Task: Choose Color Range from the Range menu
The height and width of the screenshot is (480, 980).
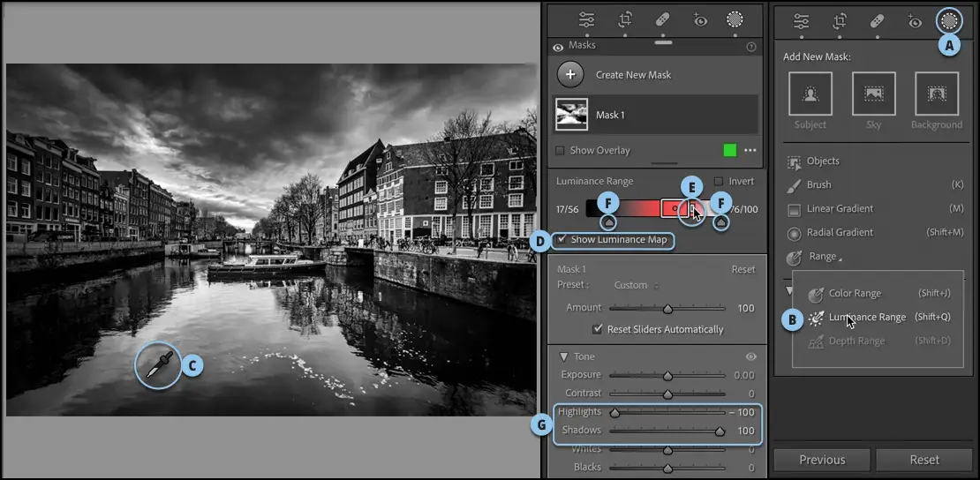Action: (854, 294)
